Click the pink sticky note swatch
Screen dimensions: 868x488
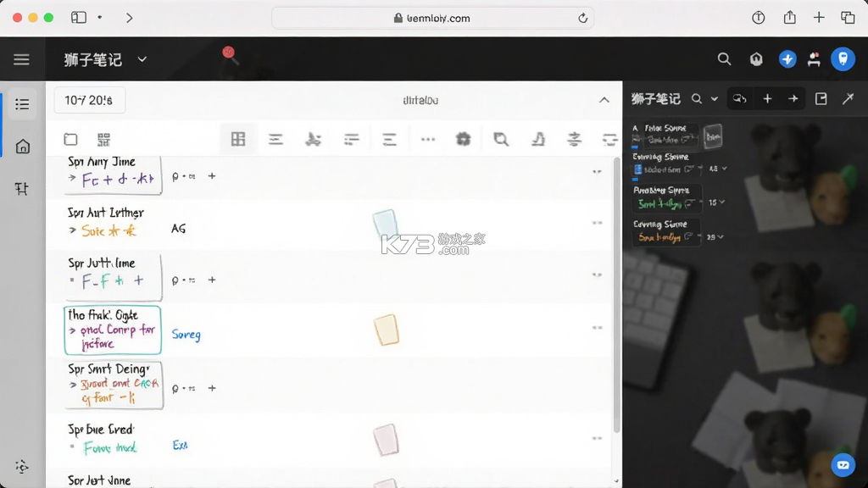click(386, 440)
